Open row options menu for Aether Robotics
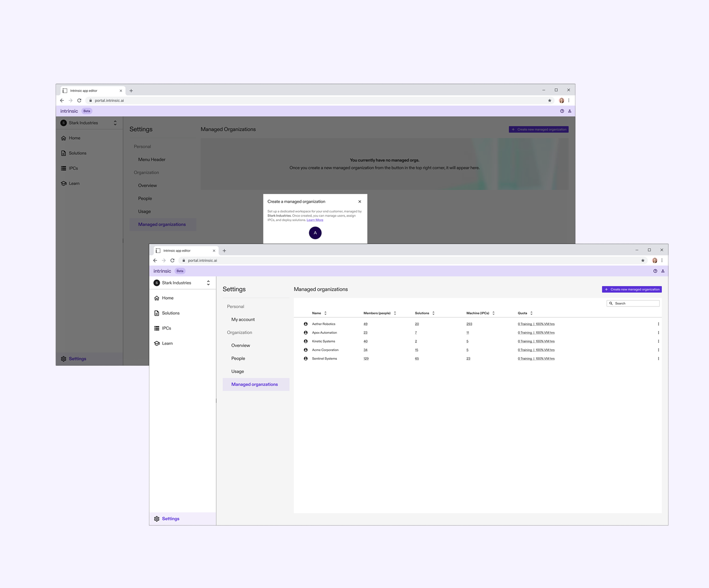Screen dimensions: 709x588 (659, 324)
